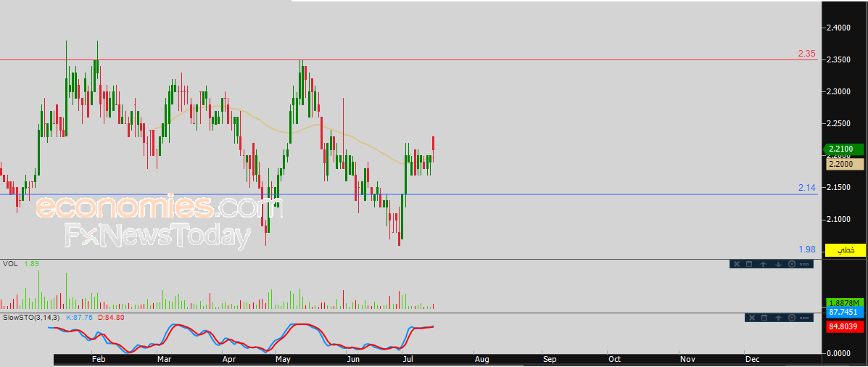Maximize the VOL indicator panel
This screenshot has width=868, height=367.
[x=749, y=264]
